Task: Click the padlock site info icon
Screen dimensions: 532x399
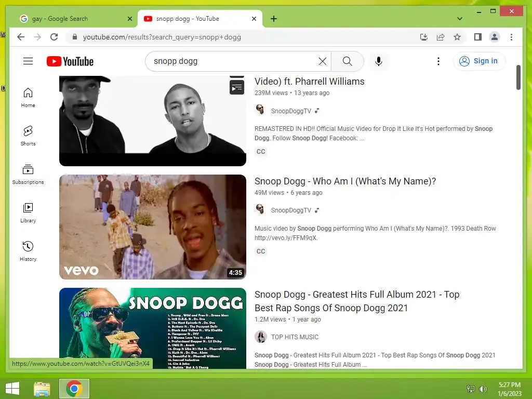Action: click(x=75, y=37)
